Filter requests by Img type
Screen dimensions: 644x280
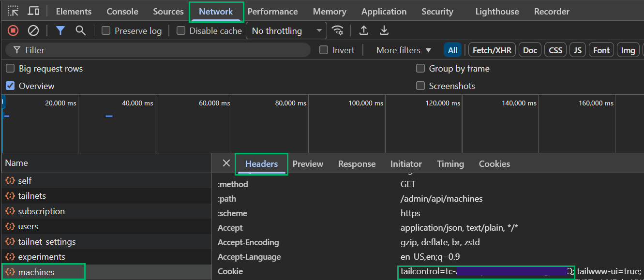tap(628, 50)
